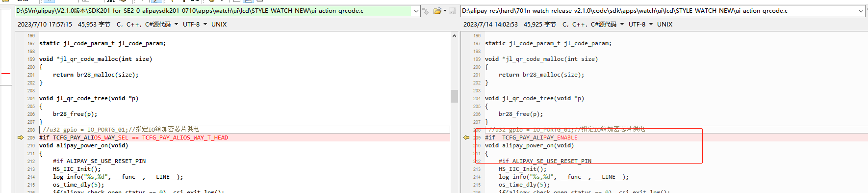The image size is (868, 193).
Task: Click right line 'void jl_qr_code_free(void *p)'
Action: click(x=535, y=98)
